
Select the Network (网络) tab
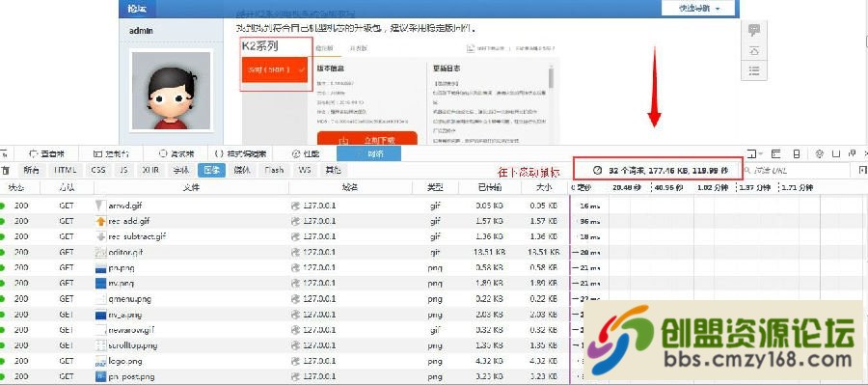tap(368, 153)
